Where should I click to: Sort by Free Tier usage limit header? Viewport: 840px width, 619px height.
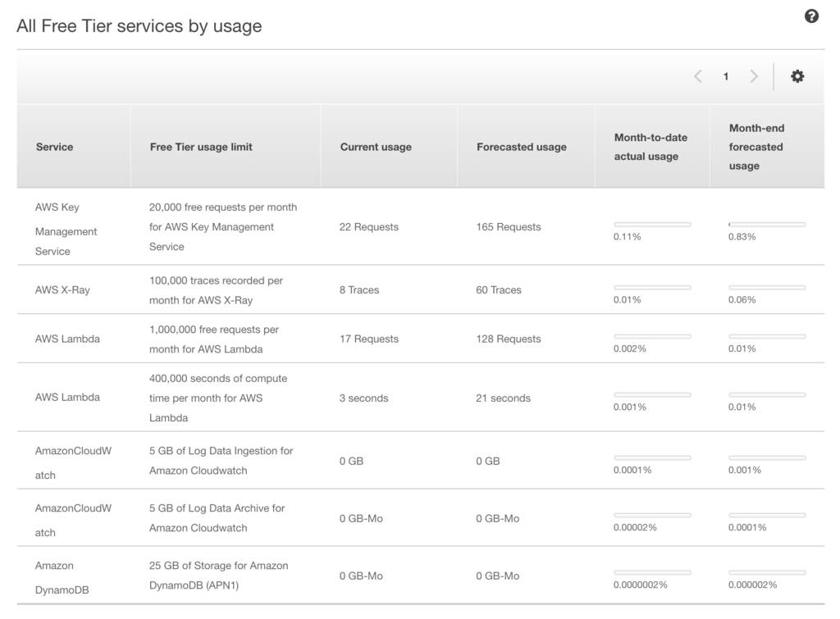201,147
